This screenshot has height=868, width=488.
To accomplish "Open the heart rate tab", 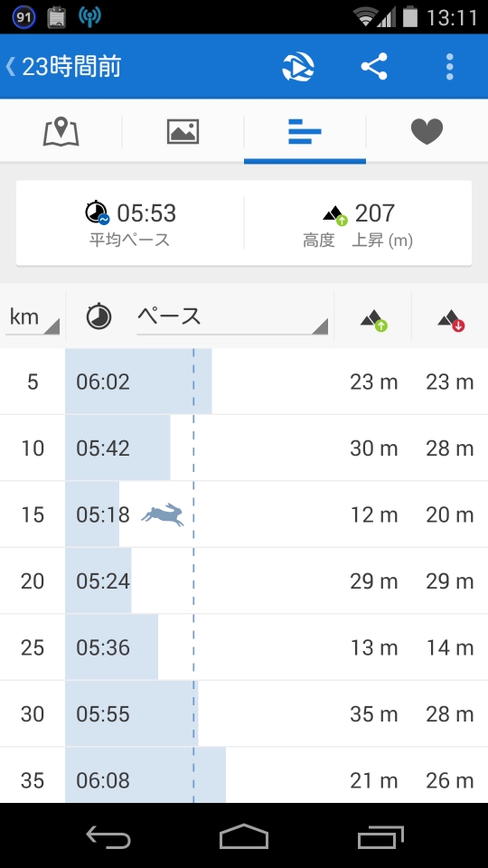I will click(x=427, y=132).
